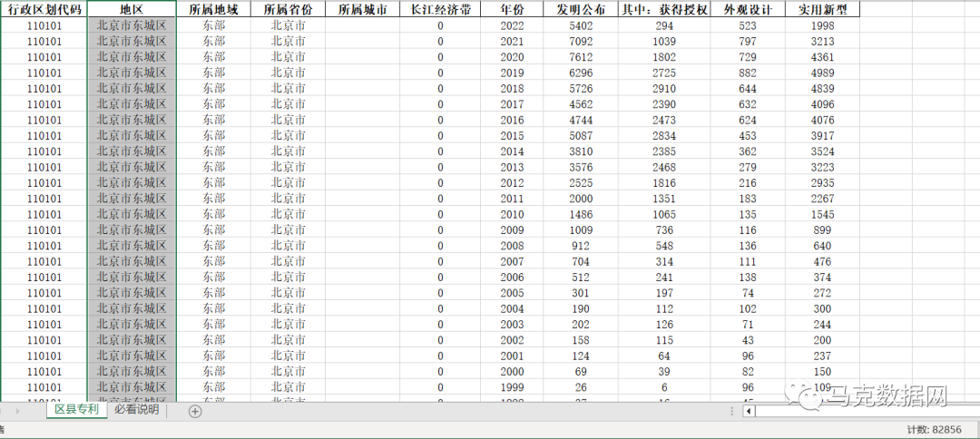This screenshot has height=439, width=980.
Task: Select the year cell 2019
Action: tap(513, 73)
